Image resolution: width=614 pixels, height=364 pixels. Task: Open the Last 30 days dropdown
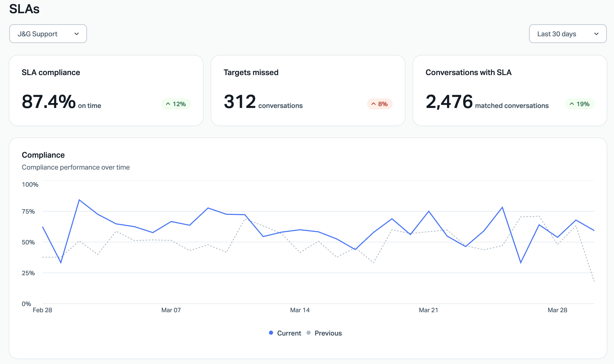tap(567, 34)
